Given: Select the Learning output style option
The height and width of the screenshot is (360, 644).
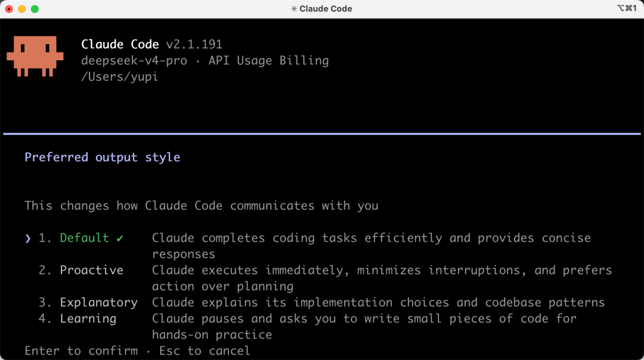Looking at the screenshot, I should pos(88,318).
